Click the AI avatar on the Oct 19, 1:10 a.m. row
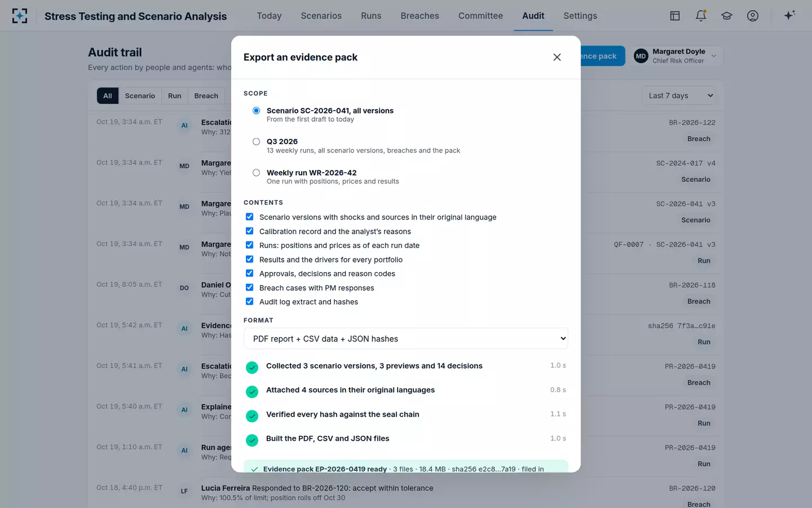 tap(184, 450)
